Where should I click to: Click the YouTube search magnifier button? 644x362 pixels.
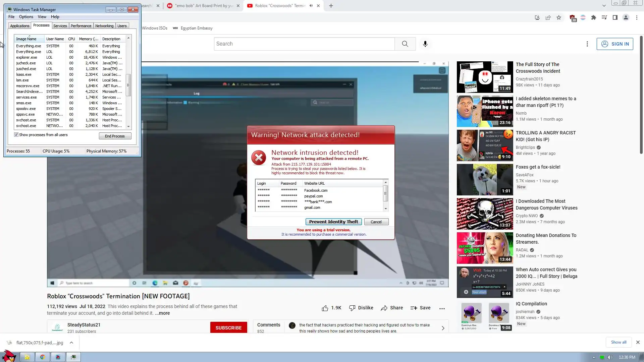[405, 44]
